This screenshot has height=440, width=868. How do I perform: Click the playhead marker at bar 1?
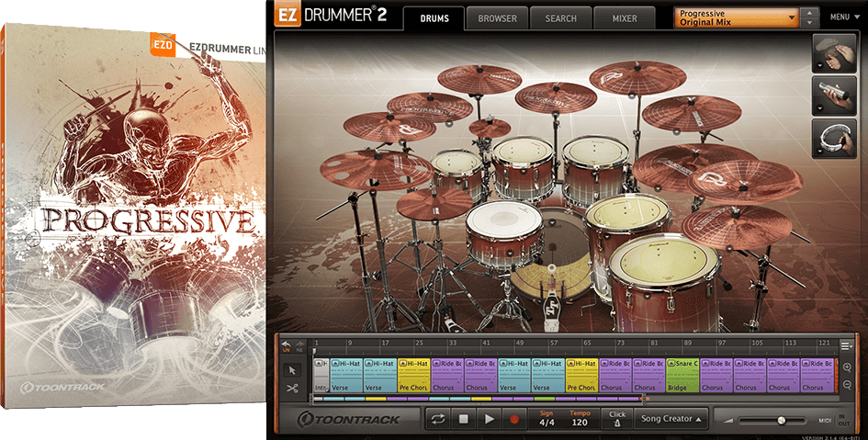coord(314,351)
